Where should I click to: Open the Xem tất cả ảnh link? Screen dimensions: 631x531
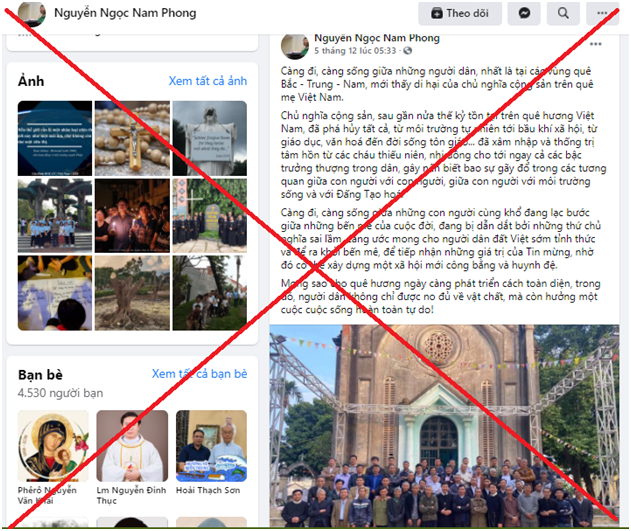click(x=208, y=81)
